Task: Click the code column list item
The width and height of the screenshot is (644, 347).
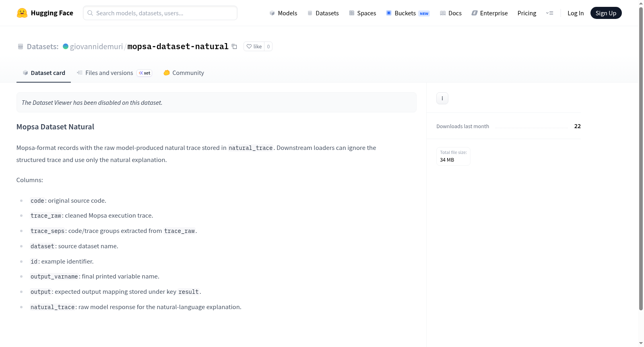Action: point(68,201)
